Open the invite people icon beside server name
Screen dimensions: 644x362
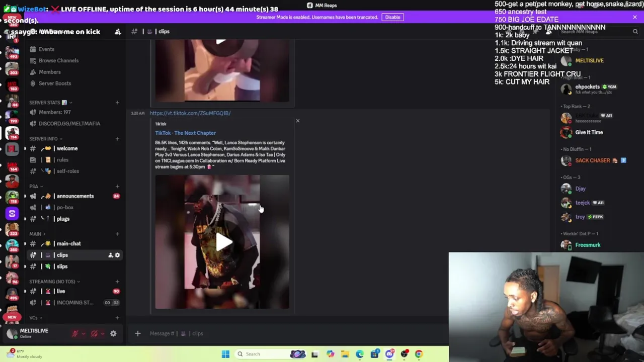(118, 32)
